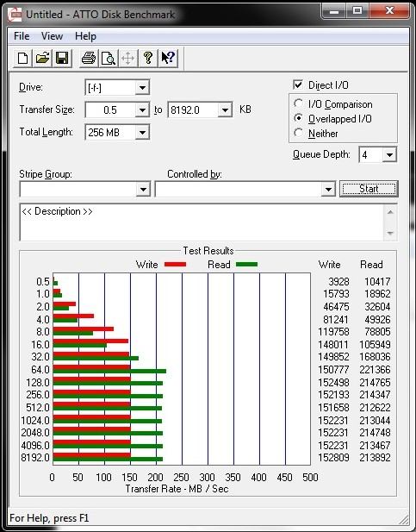This screenshot has height=532, width=416.
Task: Open the File menu
Action: [x=22, y=36]
